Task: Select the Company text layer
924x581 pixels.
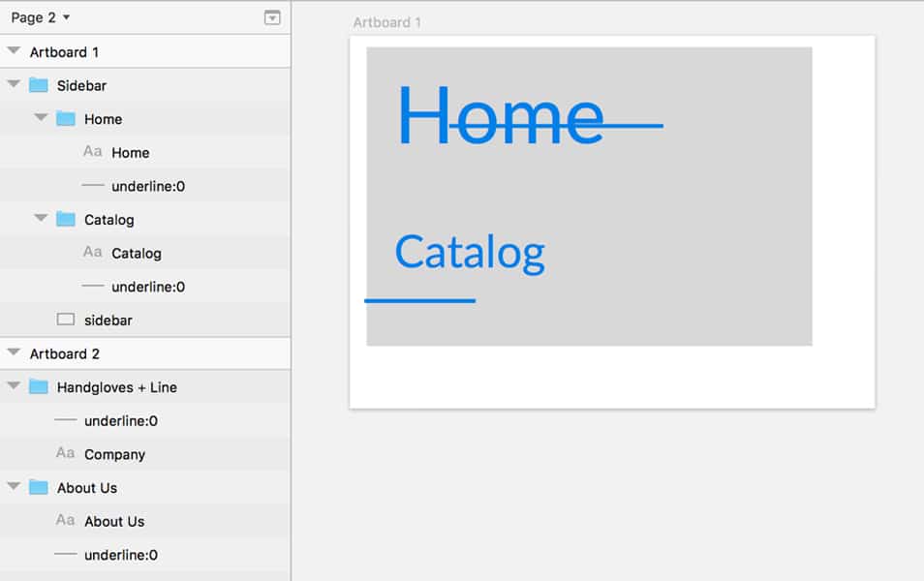Action: point(116,453)
